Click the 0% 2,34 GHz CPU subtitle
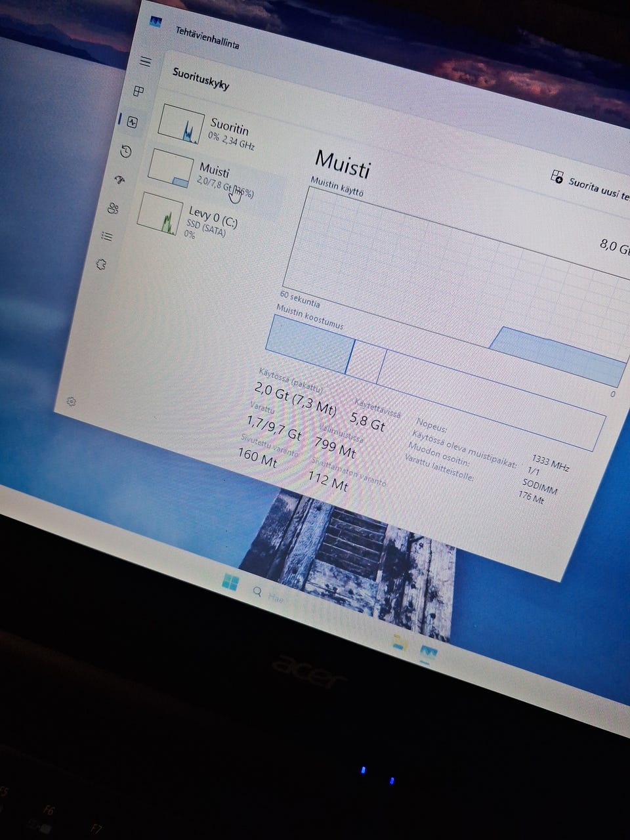The height and width of the screenshot is (840, 630). coord(231,140)
